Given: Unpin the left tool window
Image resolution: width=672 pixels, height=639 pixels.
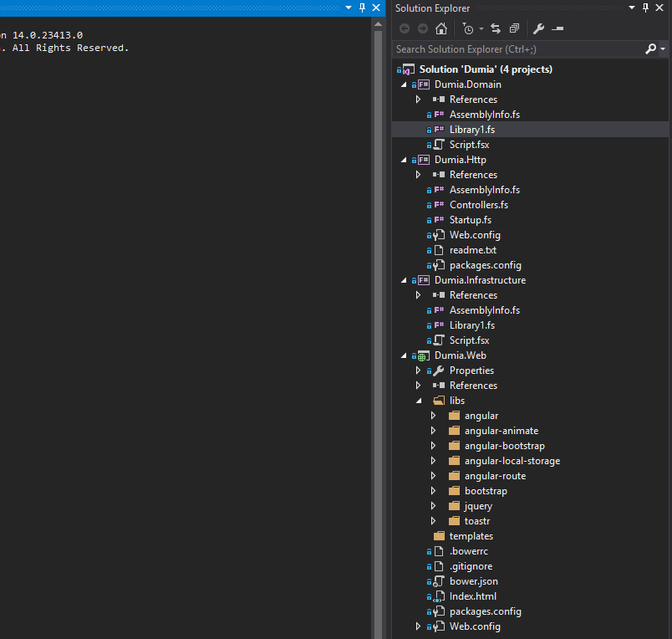Looking at the screenshot, I should (x=361, y=8).
